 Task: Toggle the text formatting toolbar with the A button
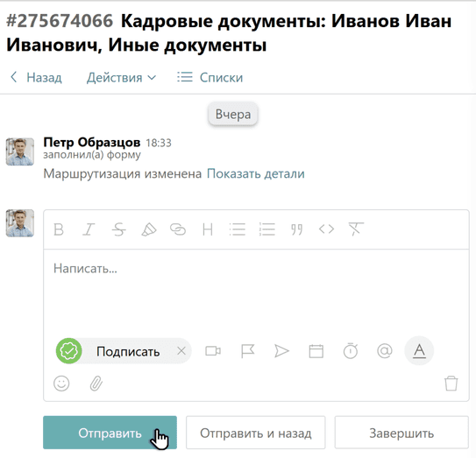[x=419, y=351]
